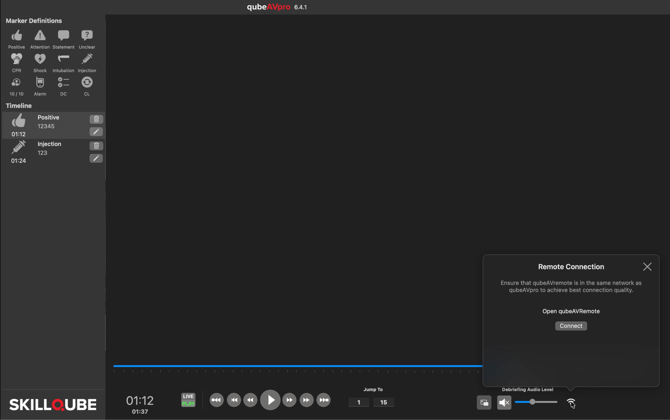The width and height of the screenshot is (670, 420).
Task: Start playback with the play button
Action: (270, 400)
